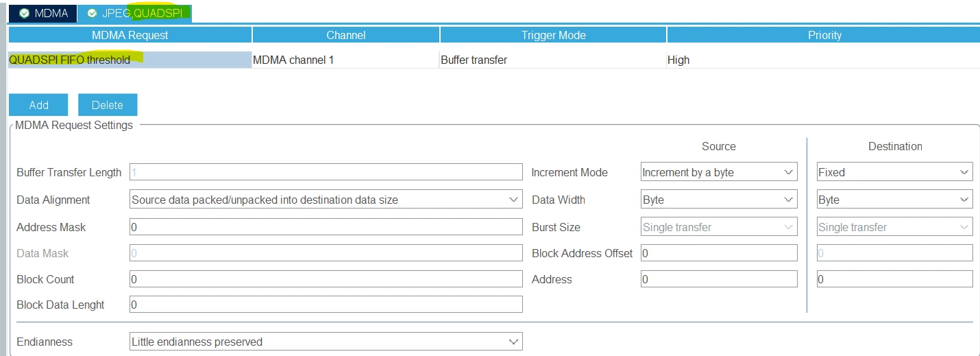Open the Endianness dropdown
This screenshot has width=980, height=356.
(x=326, y=342)
